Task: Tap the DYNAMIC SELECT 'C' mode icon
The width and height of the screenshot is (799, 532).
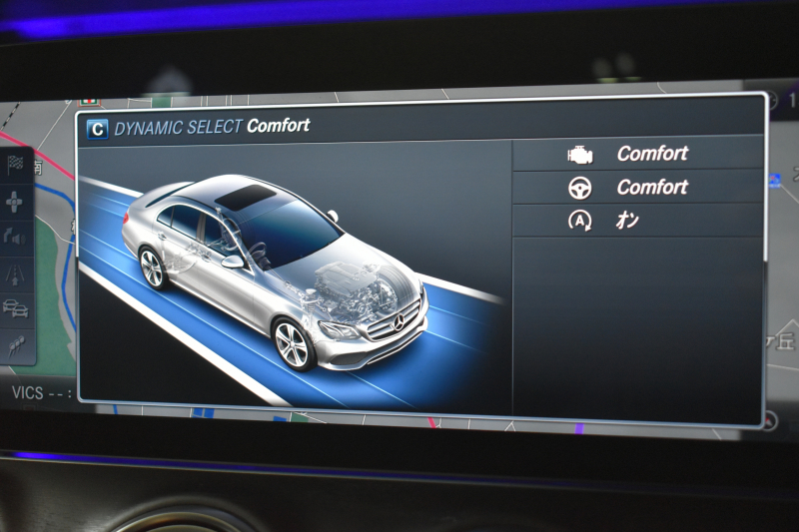Action: (98, 128)
